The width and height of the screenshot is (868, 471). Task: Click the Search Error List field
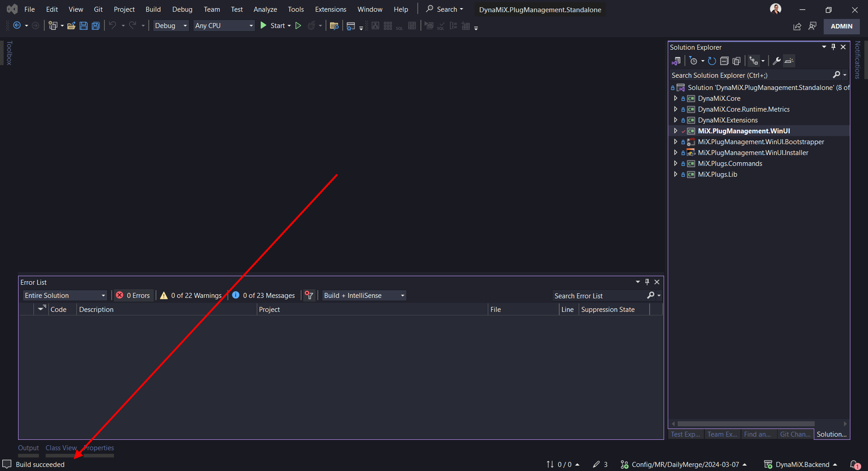(599, 296)
